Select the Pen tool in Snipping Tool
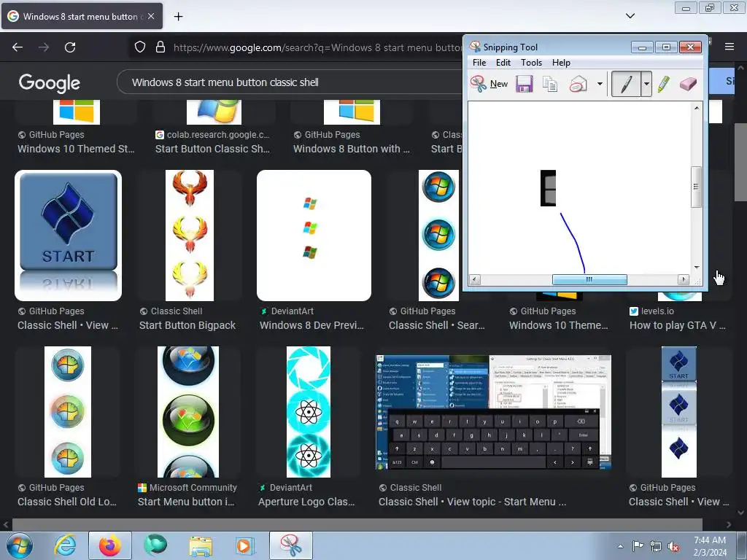Screen dimensions: 747x560 coord(627,84)
